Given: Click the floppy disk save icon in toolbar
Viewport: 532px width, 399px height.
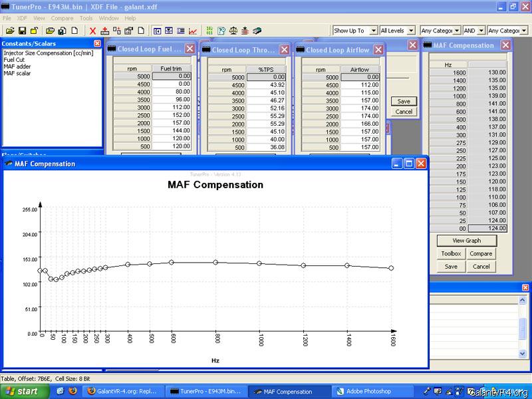Looking at the screenshot, I should (22, 31).
